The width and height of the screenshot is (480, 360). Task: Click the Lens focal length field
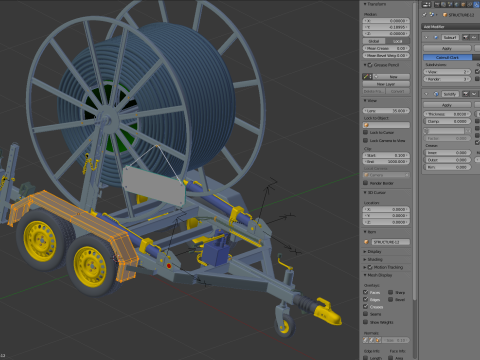386,111
